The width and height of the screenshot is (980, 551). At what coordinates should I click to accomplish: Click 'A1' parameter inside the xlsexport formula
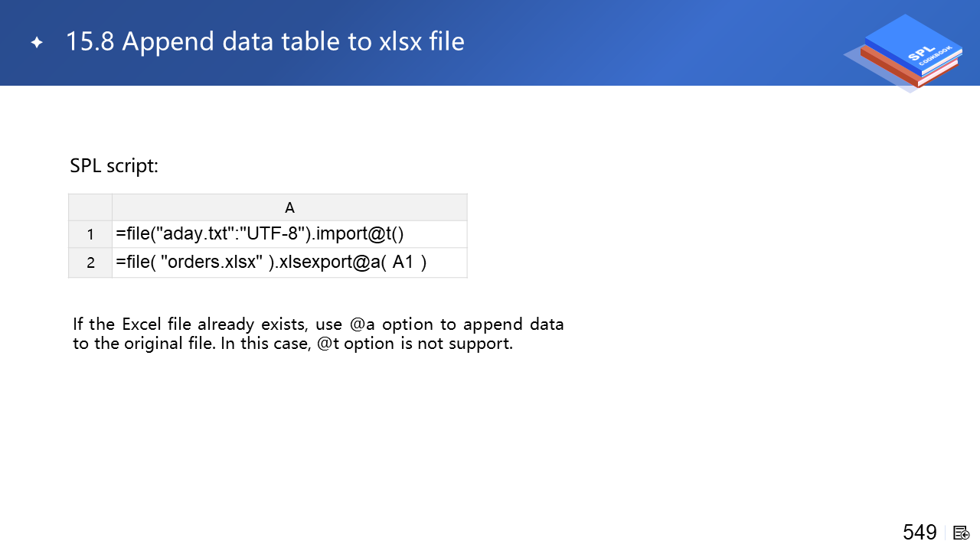[x=403, y=262]
